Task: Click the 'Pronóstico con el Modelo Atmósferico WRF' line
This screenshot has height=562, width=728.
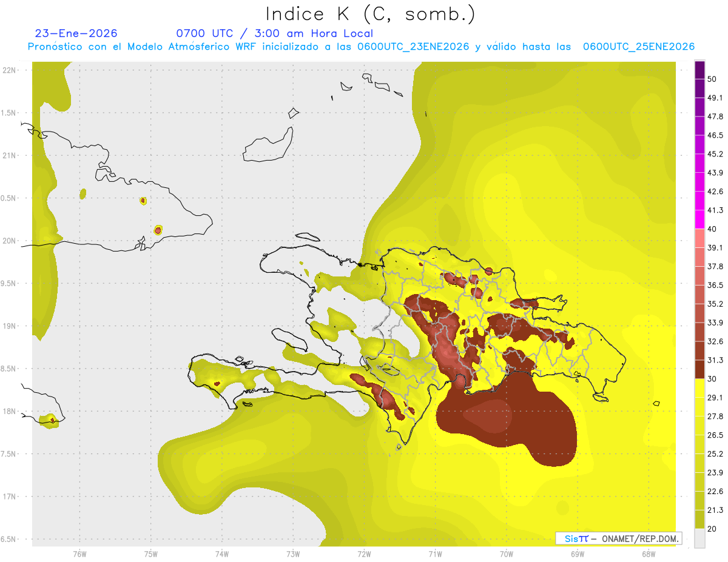Action: tap(362, 47)
